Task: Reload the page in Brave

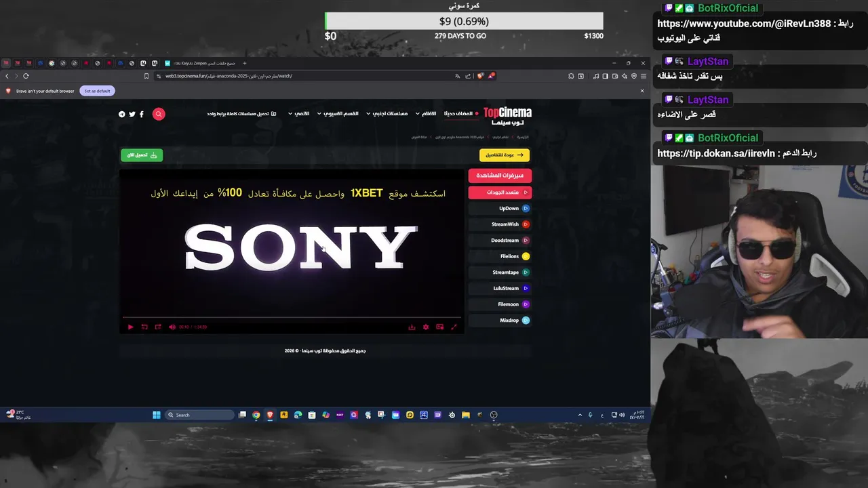Action: (26, 76)
